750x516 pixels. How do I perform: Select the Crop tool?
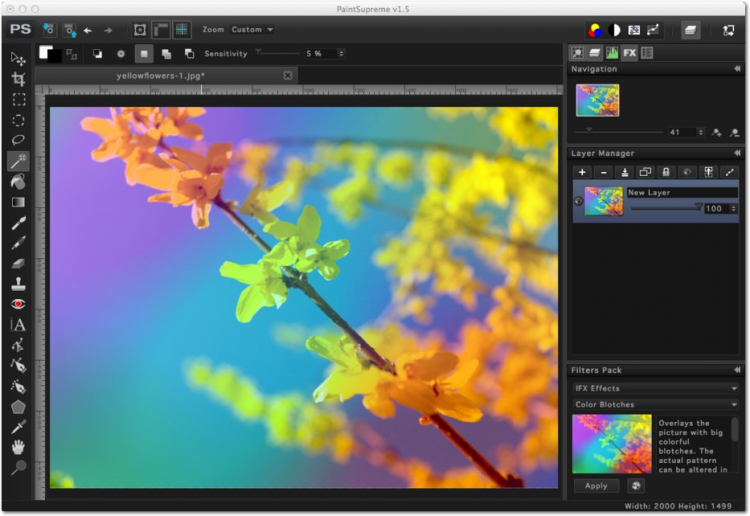18,79
